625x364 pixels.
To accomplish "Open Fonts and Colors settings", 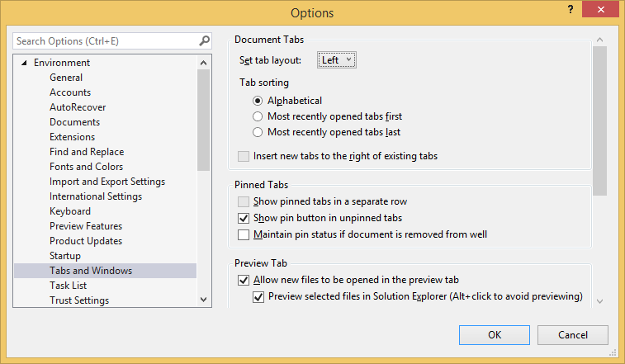I will pyautogui.click(x=86, y=167).
